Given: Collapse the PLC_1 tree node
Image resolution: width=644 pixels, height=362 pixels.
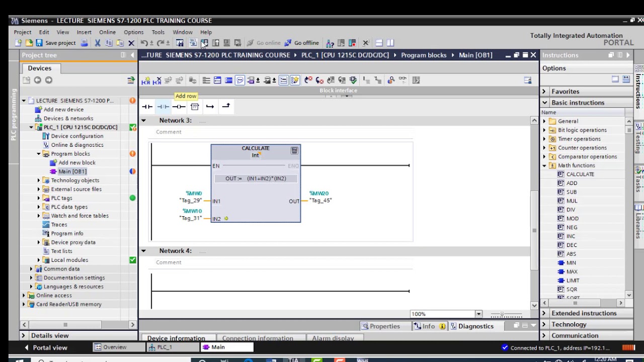Looking at the screenshot, I should point(31,127).
